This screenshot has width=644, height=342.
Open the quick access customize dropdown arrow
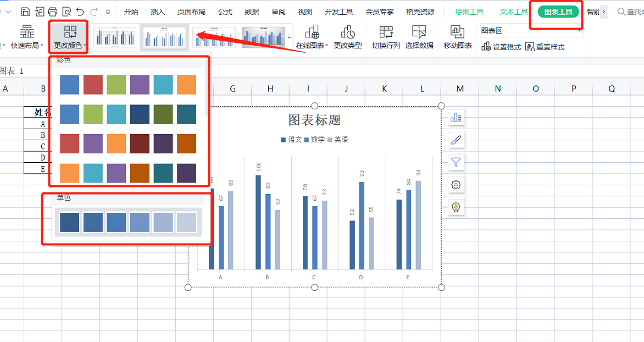pyautogui.click(x=108, y=12)
